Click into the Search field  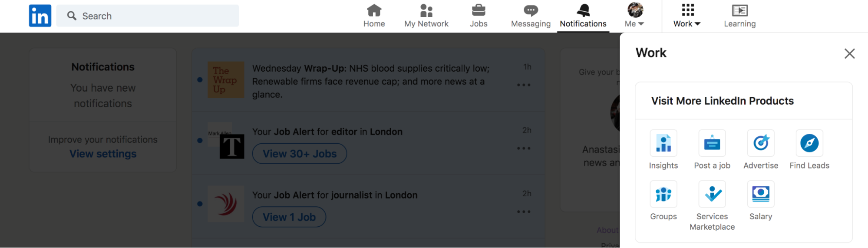[148, 16]
